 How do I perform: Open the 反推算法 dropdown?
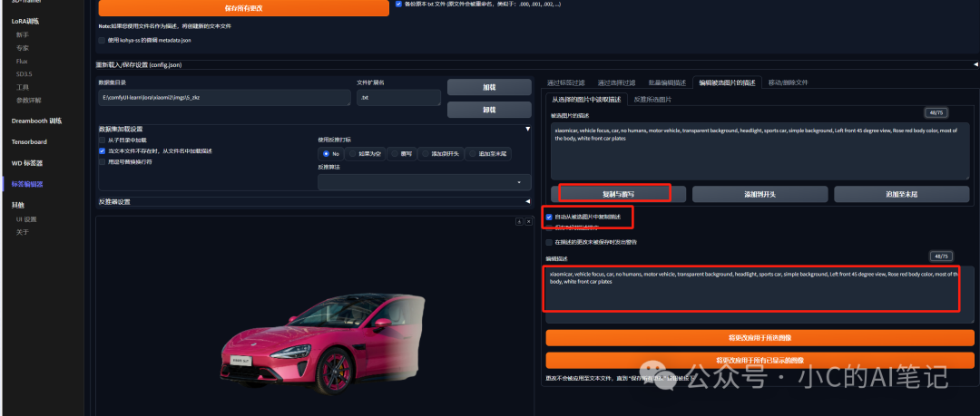pyautogui.click(x=425, y=182)
